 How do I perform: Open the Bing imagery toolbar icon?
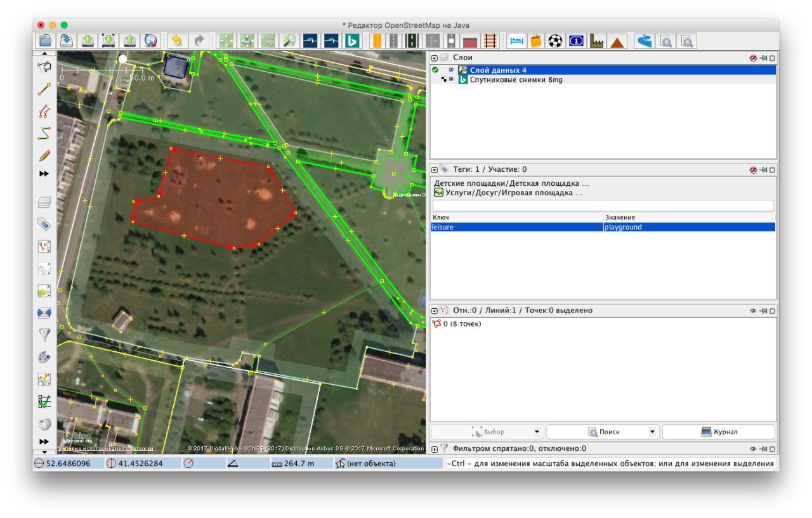352,41
